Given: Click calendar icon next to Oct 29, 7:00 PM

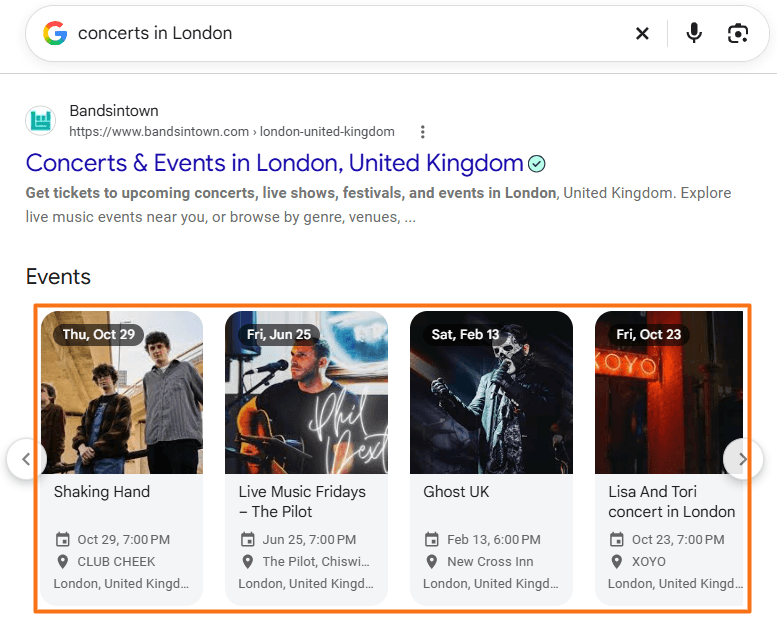Looking at the screenshot, I should tap(62, 539).
